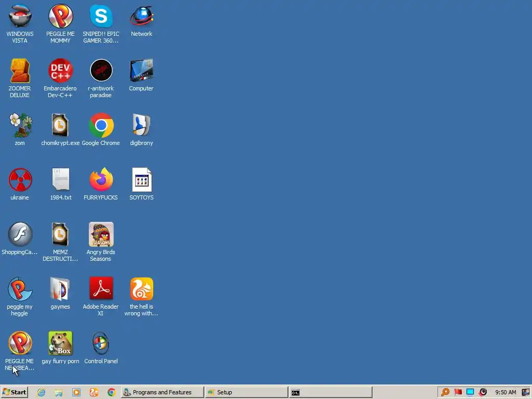Click the magnifier tray icon
The width and height of the screenshot is (532, 399).
pyautogui.click(x=445, y=392)
